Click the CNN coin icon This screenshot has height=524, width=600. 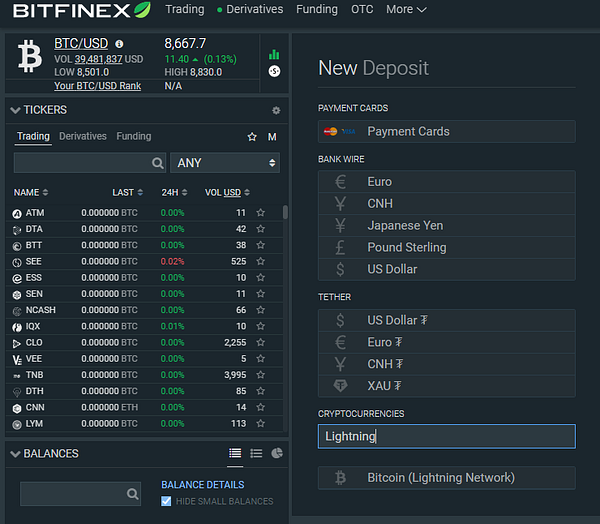[x=17, y=408]
